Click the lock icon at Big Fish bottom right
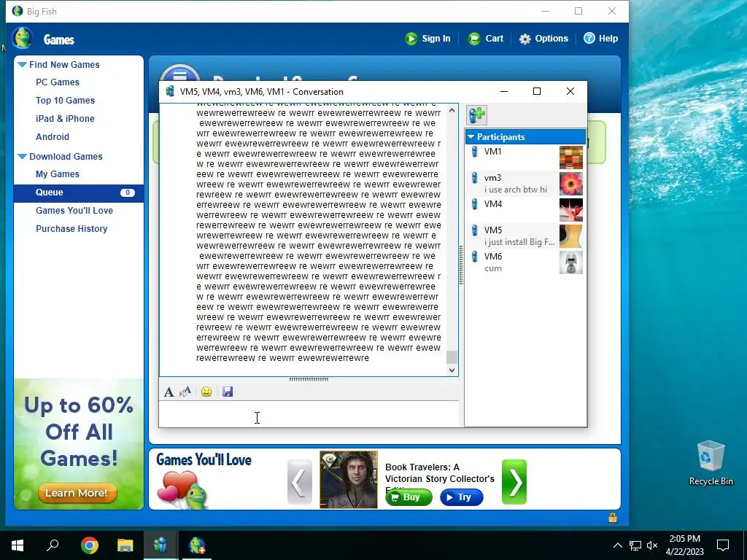 pyautogui.click(x=613, y=518)
